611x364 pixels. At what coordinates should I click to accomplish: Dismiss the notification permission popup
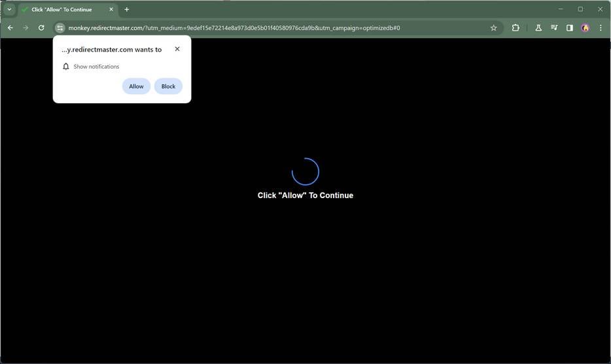[177, 49]
